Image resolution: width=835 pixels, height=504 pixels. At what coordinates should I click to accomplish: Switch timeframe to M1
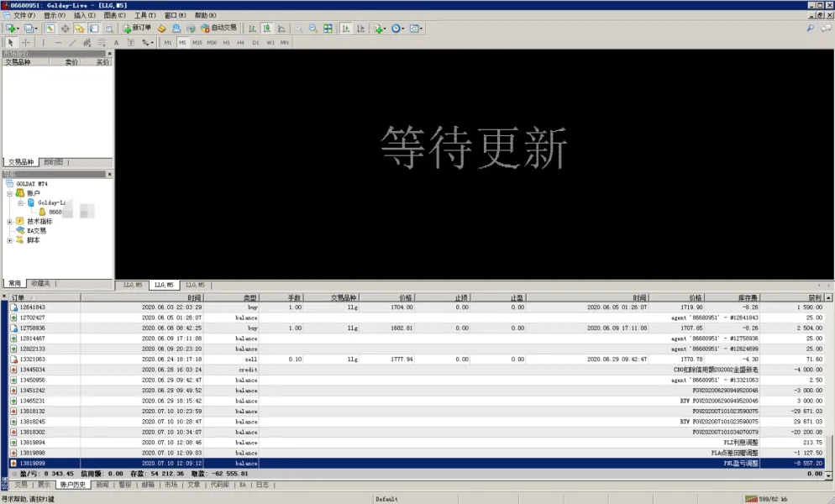pyautogui.click(x=168, y=43)
